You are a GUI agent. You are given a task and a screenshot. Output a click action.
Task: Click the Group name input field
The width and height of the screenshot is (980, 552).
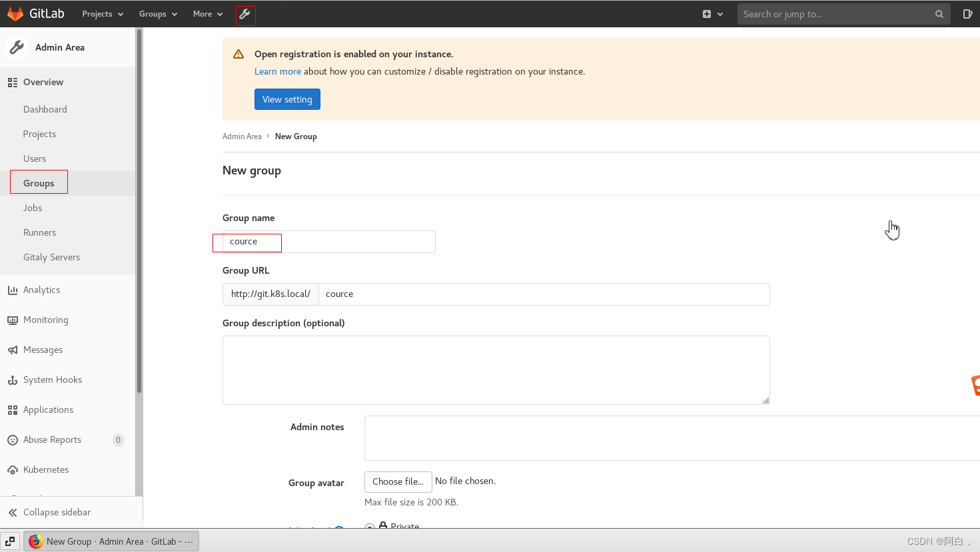click(329, 242)
